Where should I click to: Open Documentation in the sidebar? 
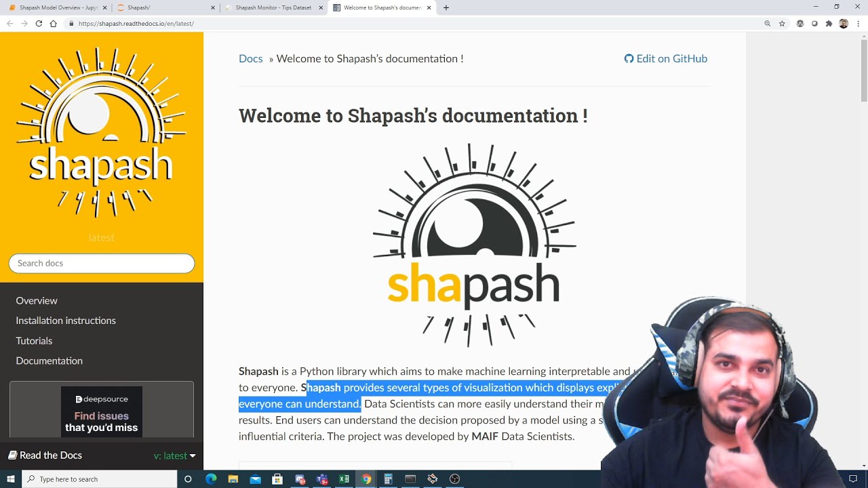coord(49,361)
